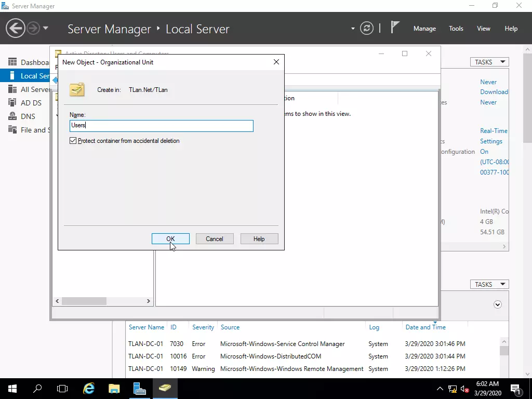The height and width of the screenshot is (399, 532).
Task: Open the Help menu in Server Manager
Action: point(511,29)
